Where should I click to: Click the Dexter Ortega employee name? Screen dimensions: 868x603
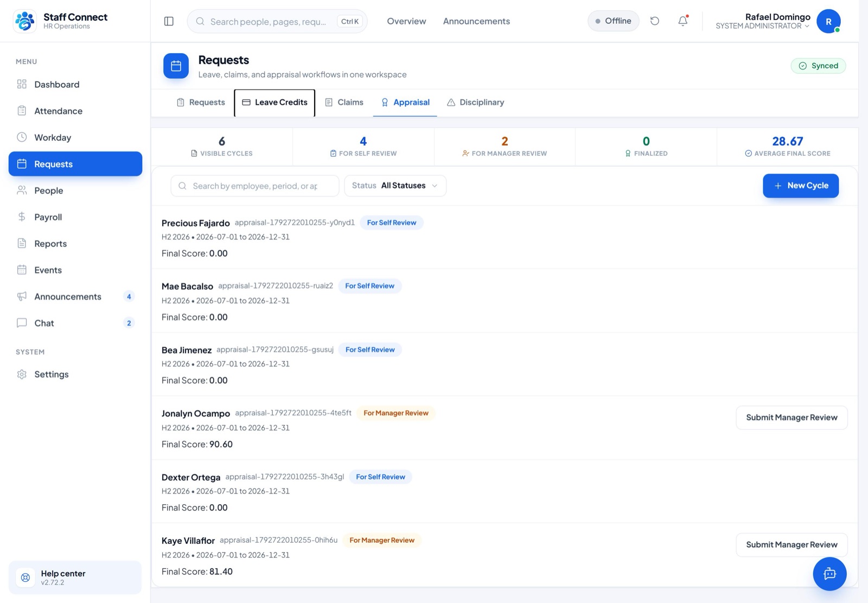(191, 477)
